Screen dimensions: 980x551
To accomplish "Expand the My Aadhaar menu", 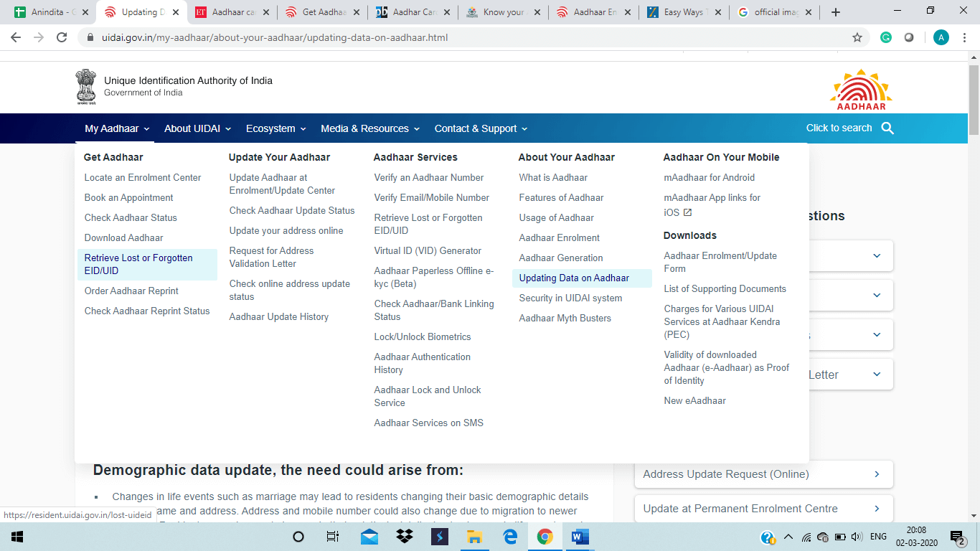I will coord(117,129).
